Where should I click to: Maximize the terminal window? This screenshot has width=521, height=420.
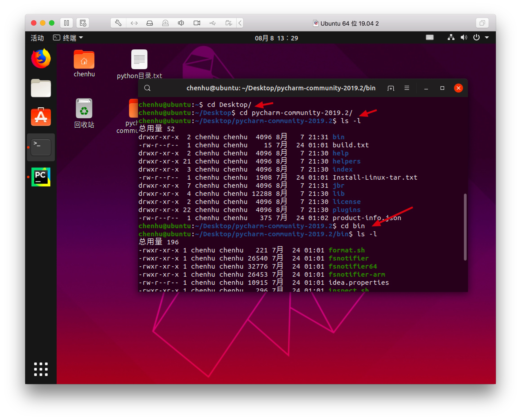(442, 88)
